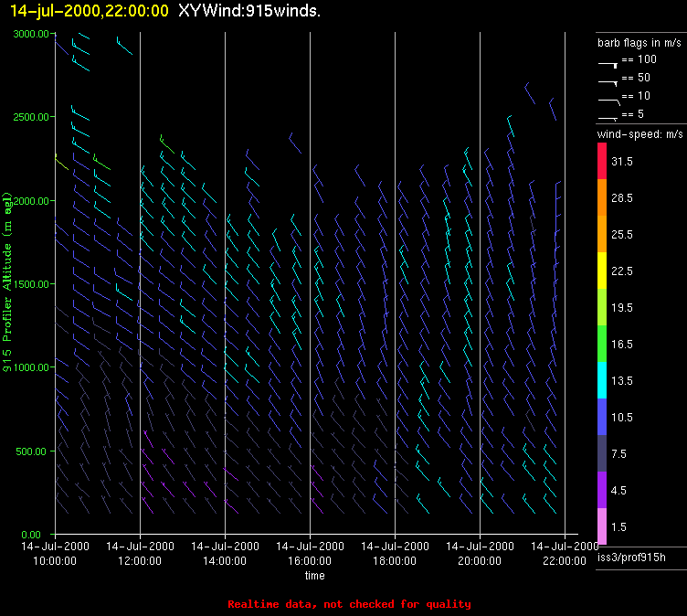
Task: Pick the green 16.5 wind-speed swatch
Action: (602, 344)
